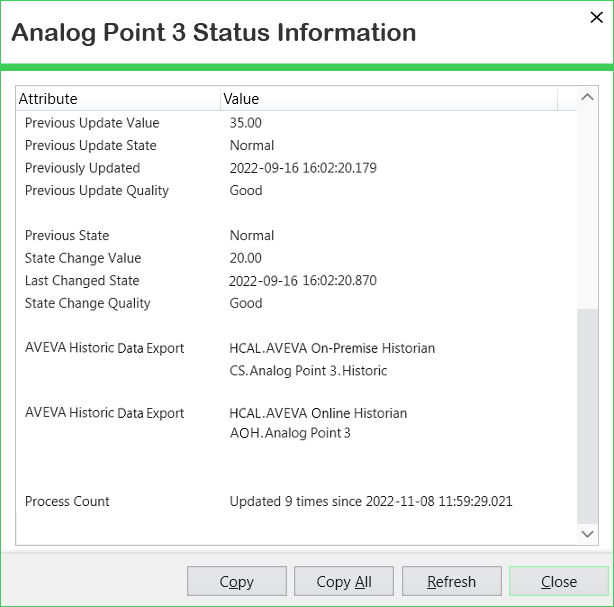The image size is (614, 607).
Task: Select the Previous Update State row
Action: [x=90, y=146]
